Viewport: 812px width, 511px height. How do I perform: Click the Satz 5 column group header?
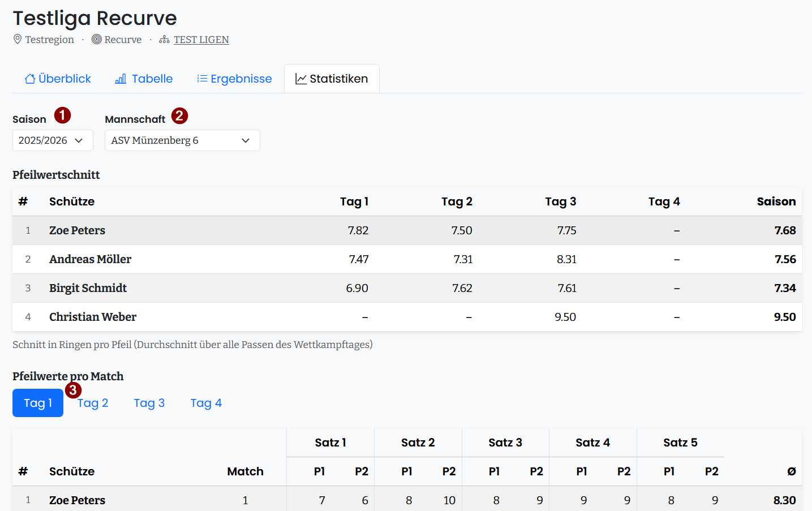click(x=680, y=443)
